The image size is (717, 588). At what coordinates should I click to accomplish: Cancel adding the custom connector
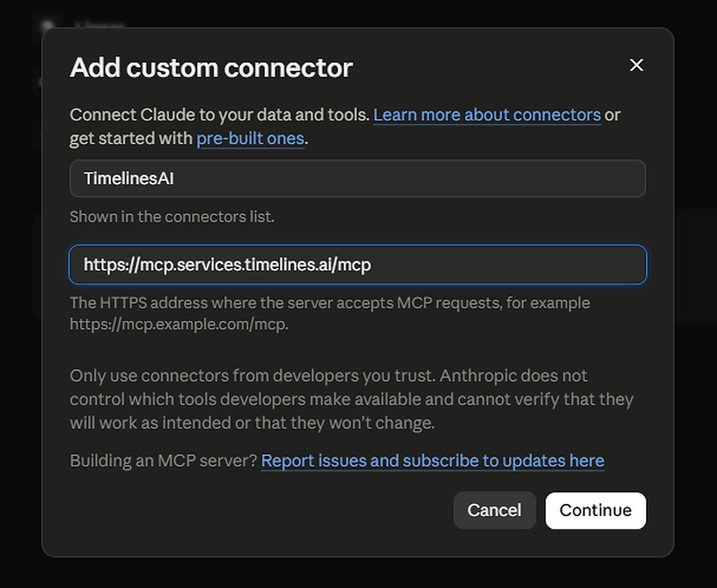pyautogui.click(x=494, y=510)
